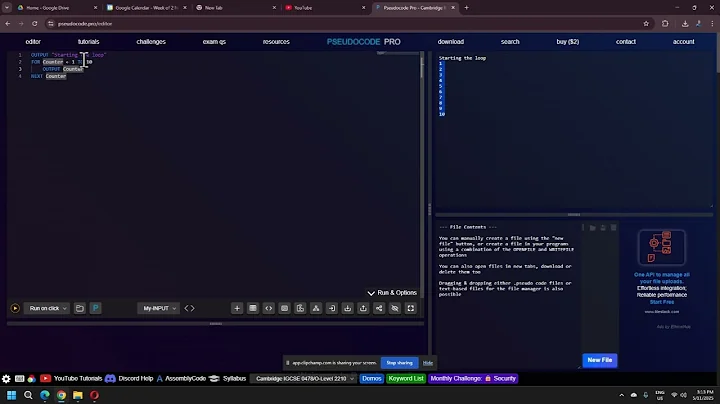The width and height of the screenshot is (720, 404).
Task: Open File Explorer from the taskbar
Action: pyautogui.click(x=78, y=395)
